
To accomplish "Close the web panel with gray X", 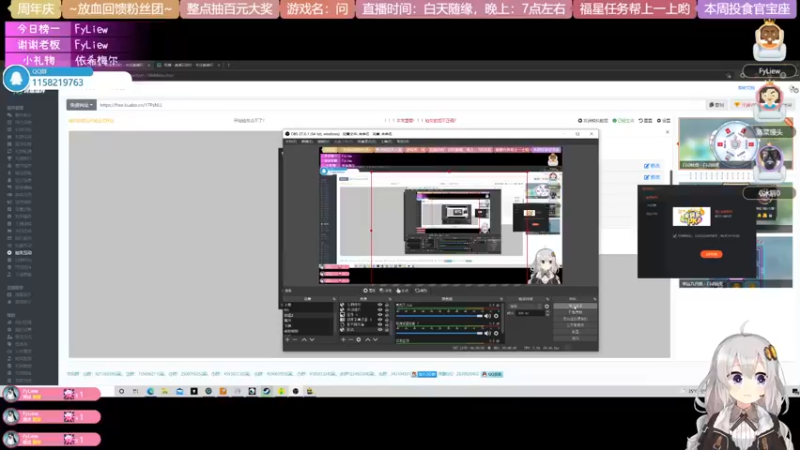I will point(667,132).
